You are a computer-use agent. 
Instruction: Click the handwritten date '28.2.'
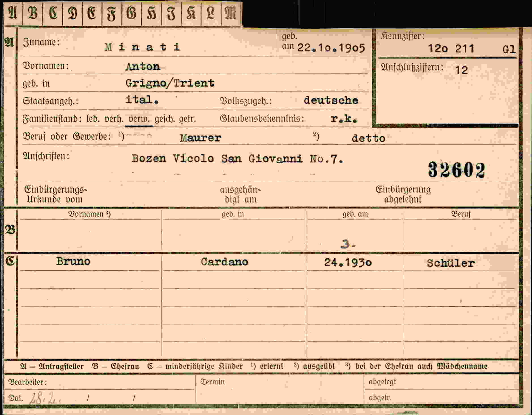tap(45, 398)
